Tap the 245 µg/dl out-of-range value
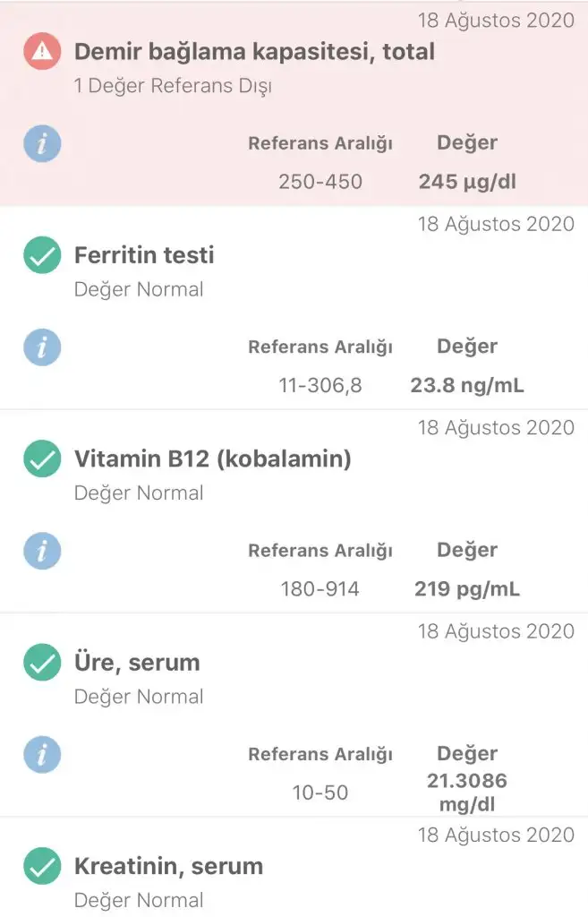 pos(467,183)
